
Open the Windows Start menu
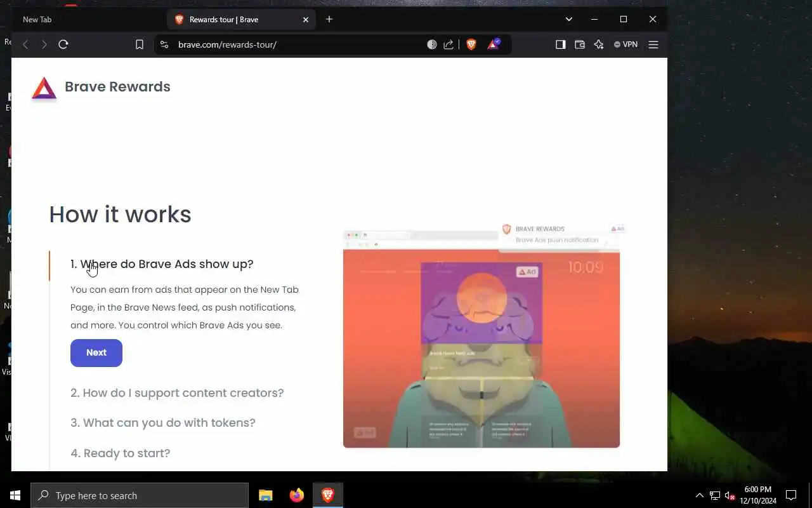point(15,495)
